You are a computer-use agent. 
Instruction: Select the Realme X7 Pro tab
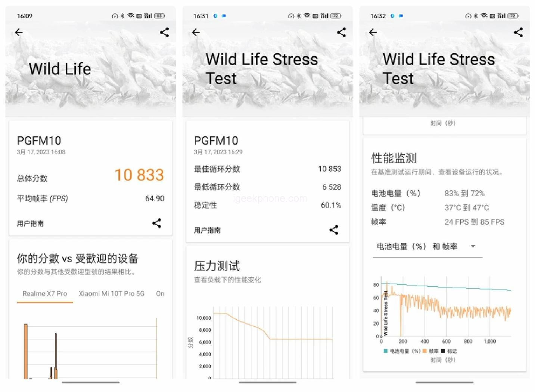tap(45, 294)
